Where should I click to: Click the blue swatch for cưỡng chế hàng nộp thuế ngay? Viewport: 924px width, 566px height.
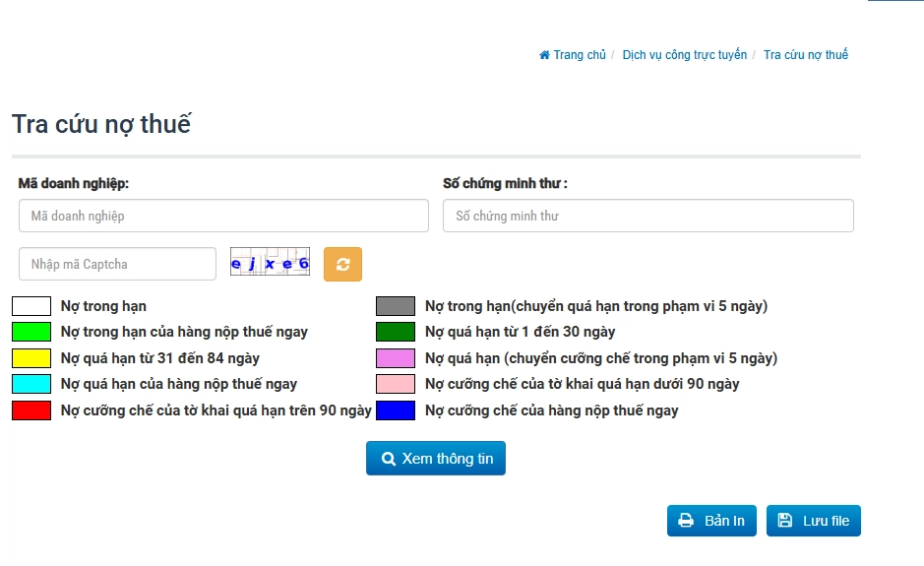pyautogui.click(x=396, y=410)
